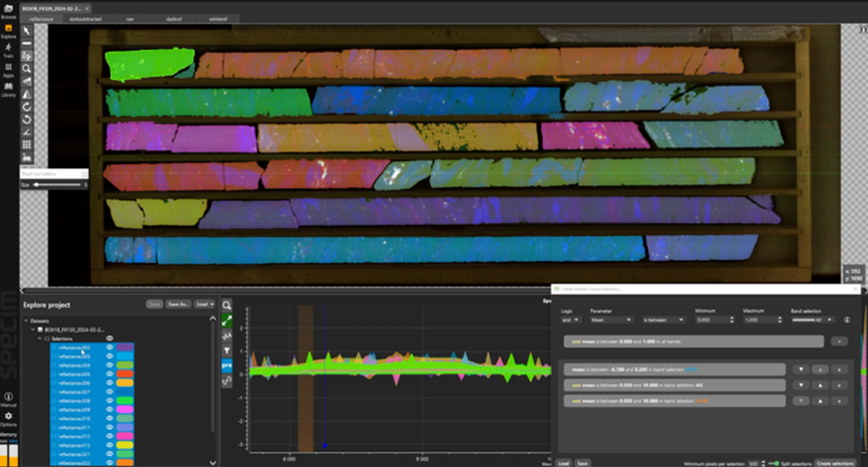Open the Band selection 'All' dropdown
The width and height of the screenshot is (868, 467).
click(x=812, y=320)
